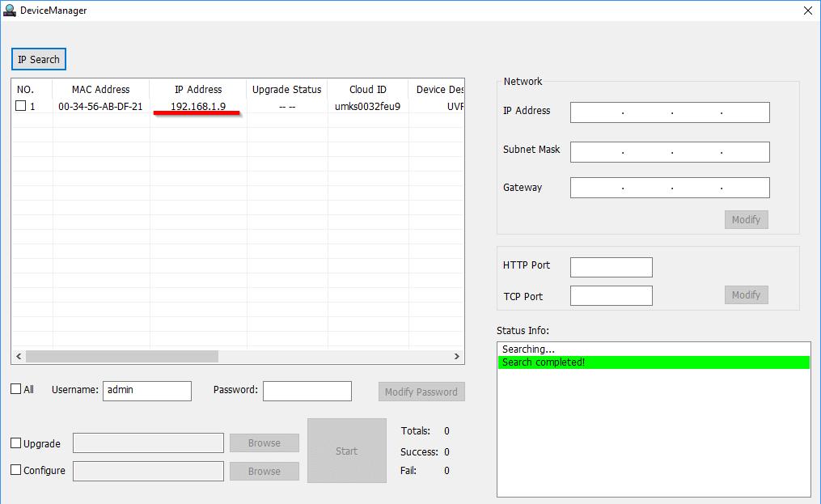
Task: Enable the All devices checkbox
Action: (16, 389)
